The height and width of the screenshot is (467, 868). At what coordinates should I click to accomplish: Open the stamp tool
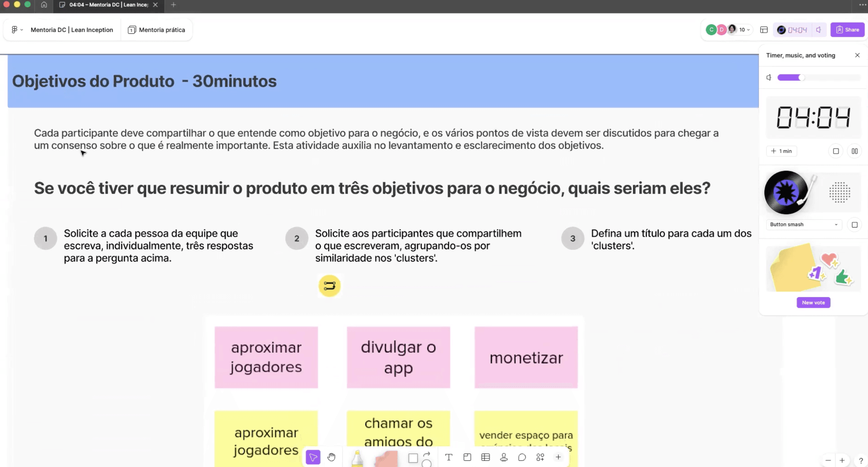pyautogui.click(x=504, y=457)
